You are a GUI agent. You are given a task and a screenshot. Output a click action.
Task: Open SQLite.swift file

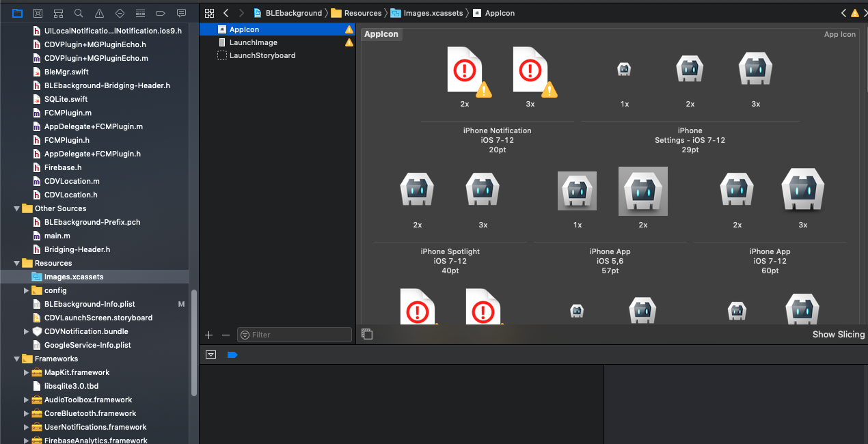(66, 99)
